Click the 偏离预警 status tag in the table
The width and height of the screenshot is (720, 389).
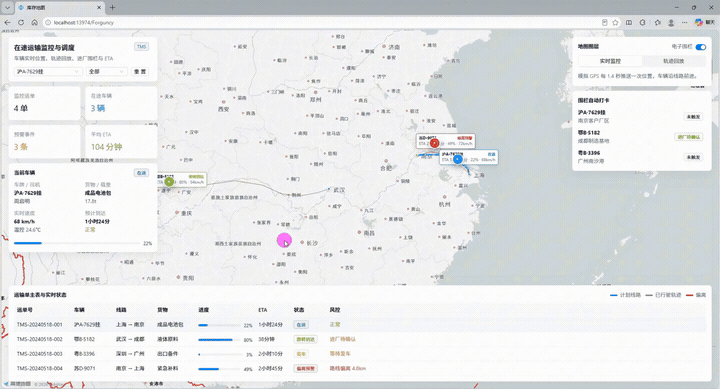pyautogui.click(x=305, y=368)
